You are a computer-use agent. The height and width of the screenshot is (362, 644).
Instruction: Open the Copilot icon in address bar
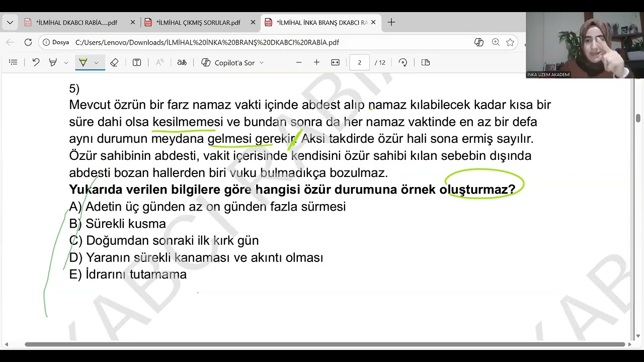point(479,42)
